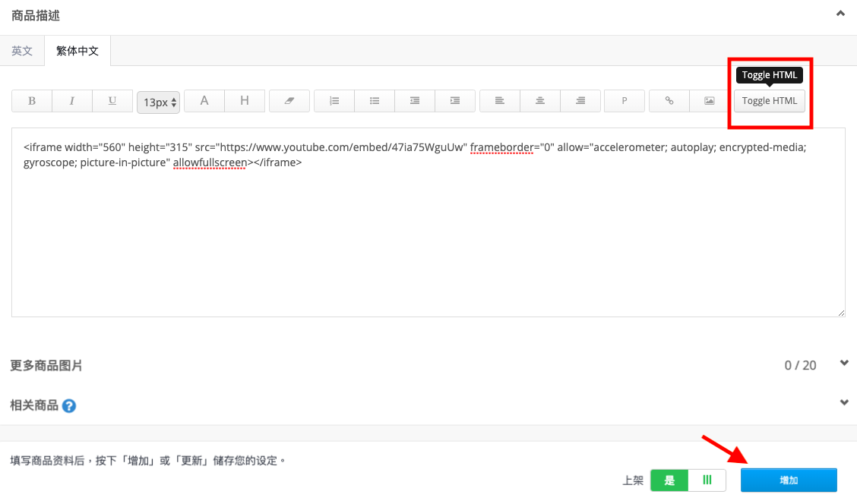
Task: Align text to the right
Action: click(580, 101)
